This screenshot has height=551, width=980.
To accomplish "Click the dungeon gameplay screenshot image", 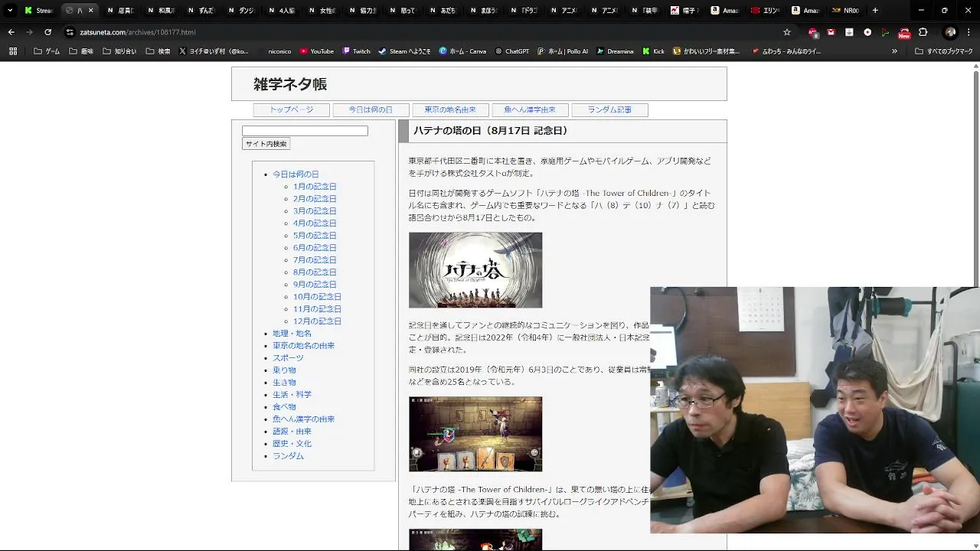I will [x=475, y=434].
